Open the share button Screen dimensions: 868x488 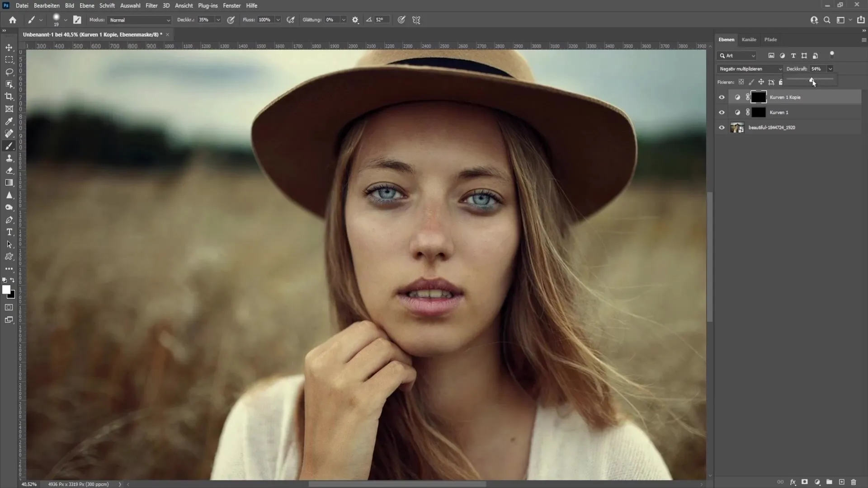click(861, 20)
